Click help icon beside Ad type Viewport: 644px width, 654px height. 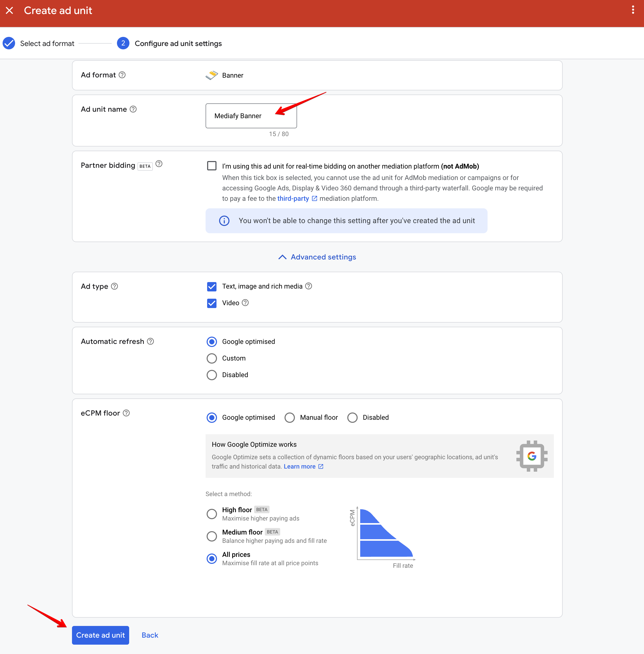(x=115, y=286)
